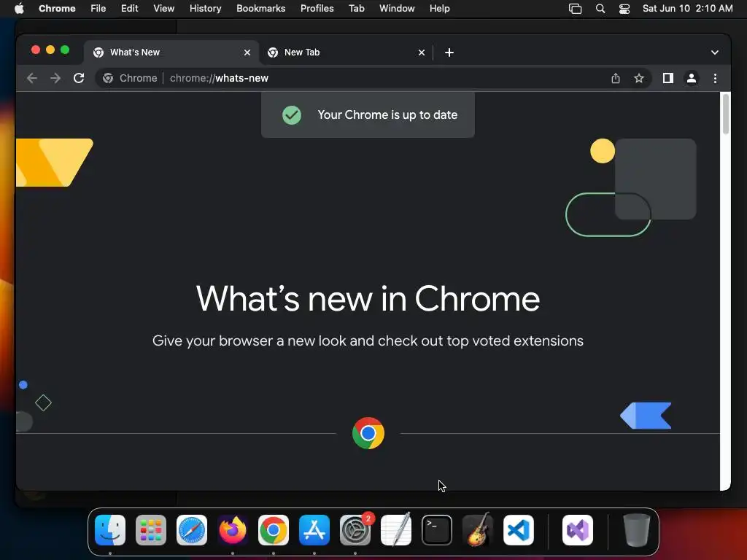Open Chrome's three-dot menu

tap(715, 78)
